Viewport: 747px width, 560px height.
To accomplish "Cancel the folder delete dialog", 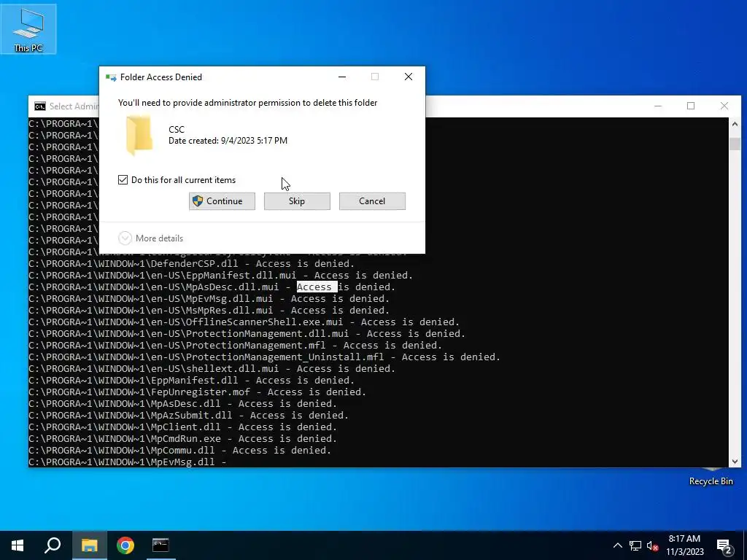I will coord(372,201).
